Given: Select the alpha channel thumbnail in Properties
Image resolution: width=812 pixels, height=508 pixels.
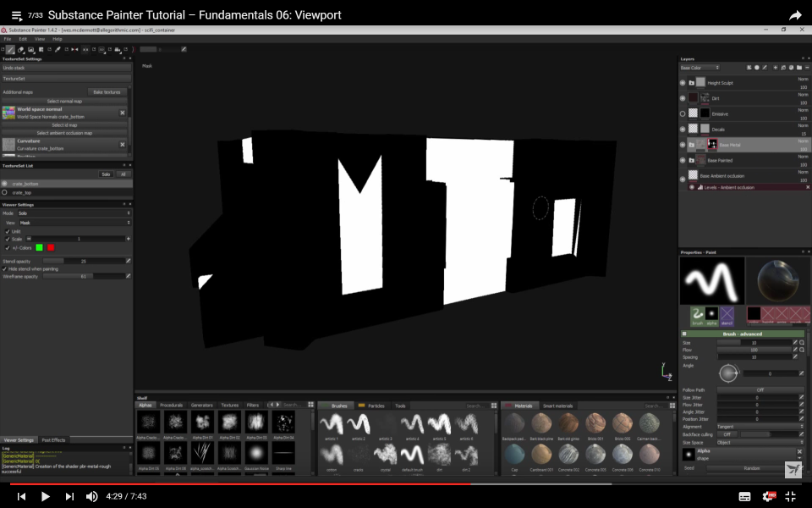Looking at the screenshot, I should point(711,316).
